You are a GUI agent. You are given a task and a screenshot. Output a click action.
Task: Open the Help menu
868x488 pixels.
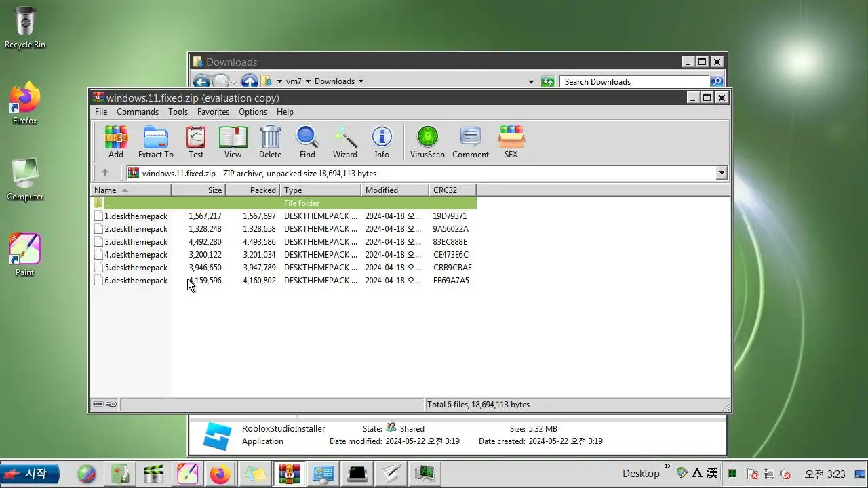(x=285, y=112)
